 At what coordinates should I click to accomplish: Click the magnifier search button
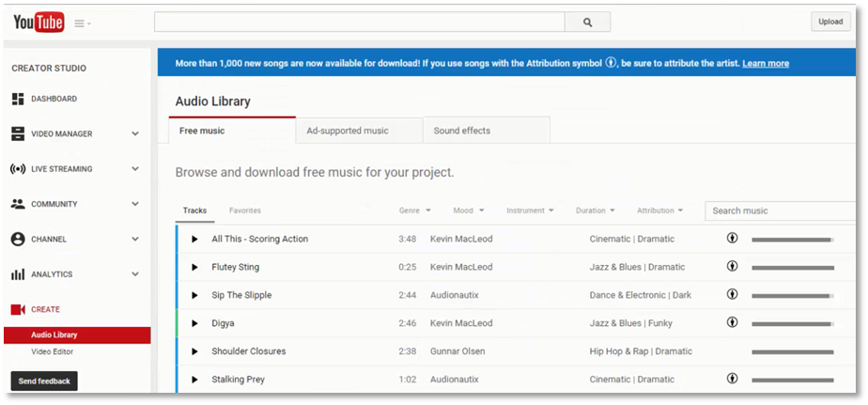[587, 23]
